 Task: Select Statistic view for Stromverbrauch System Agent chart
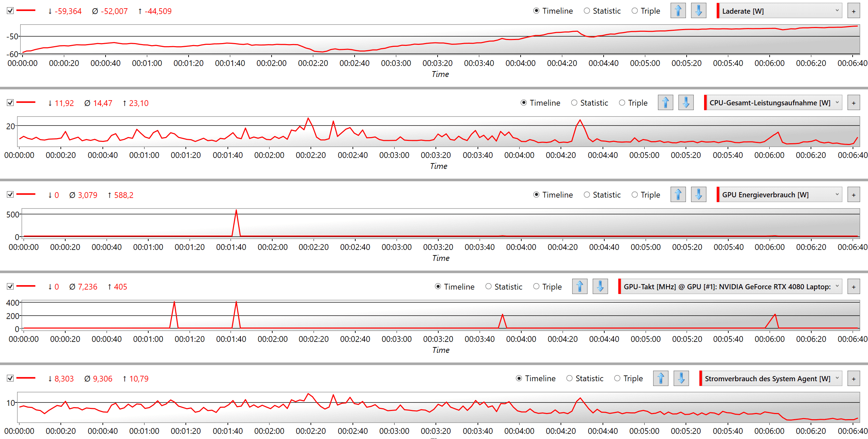pyautogui.click(x=584, y=378)
